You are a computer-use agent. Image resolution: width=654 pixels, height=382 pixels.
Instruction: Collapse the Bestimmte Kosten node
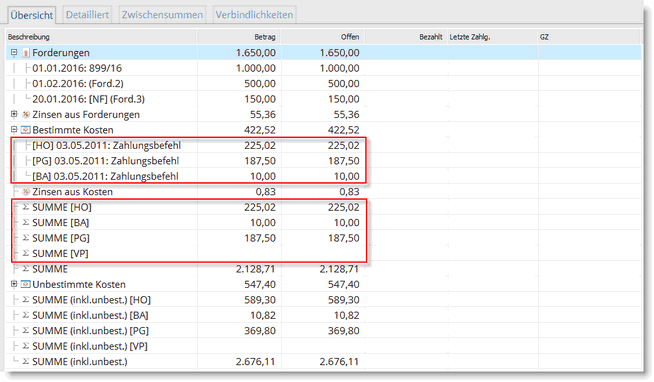coord(14,129)
